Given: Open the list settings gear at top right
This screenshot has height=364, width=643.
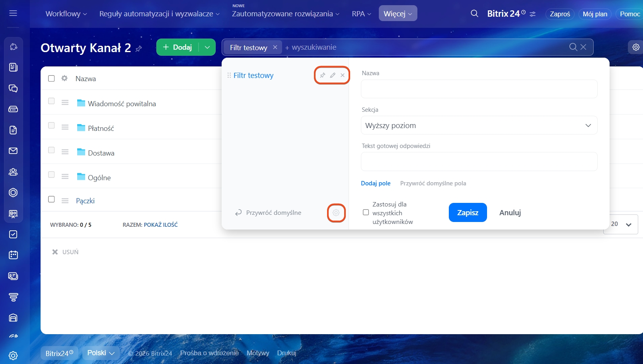Looking at the screenshot, I should coord(636,47).
